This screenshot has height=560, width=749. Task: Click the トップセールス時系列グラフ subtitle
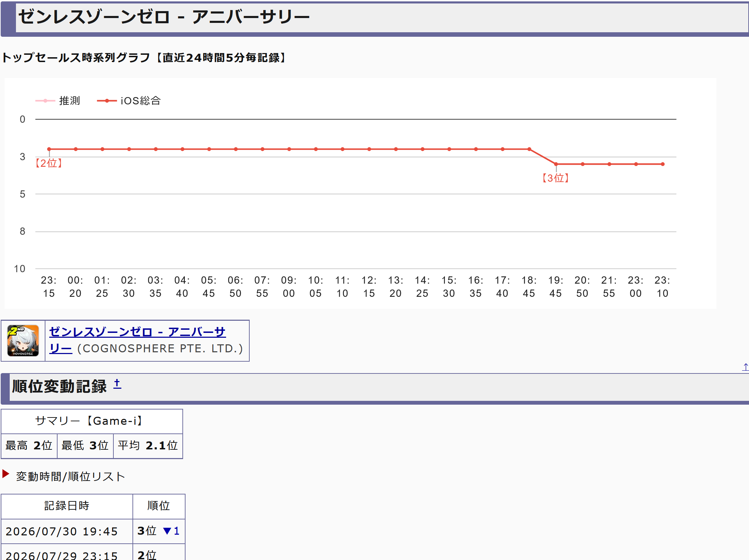click(x=145, y=58)
